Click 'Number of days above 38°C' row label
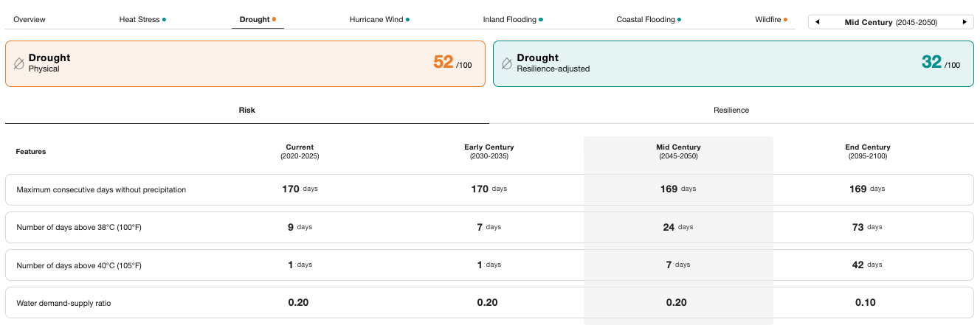Image resolution: width=980 pixels, height=325 pixels. [79, 227]
